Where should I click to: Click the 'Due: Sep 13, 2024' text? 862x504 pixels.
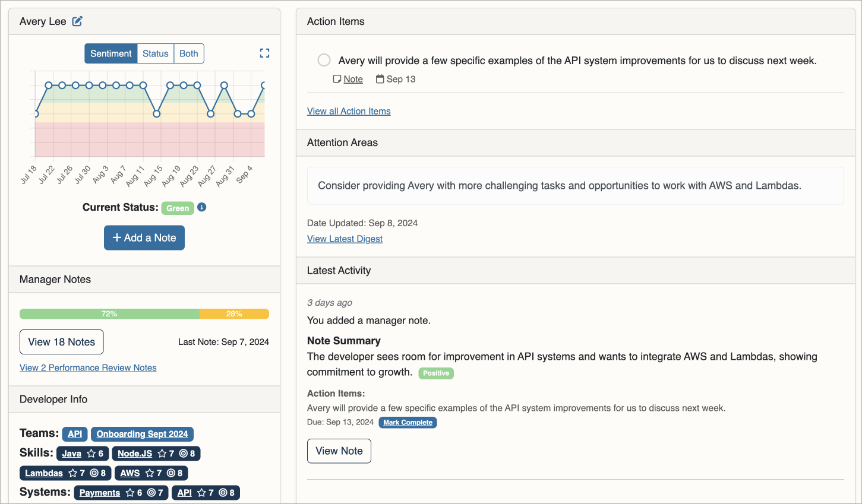point(340,422)
